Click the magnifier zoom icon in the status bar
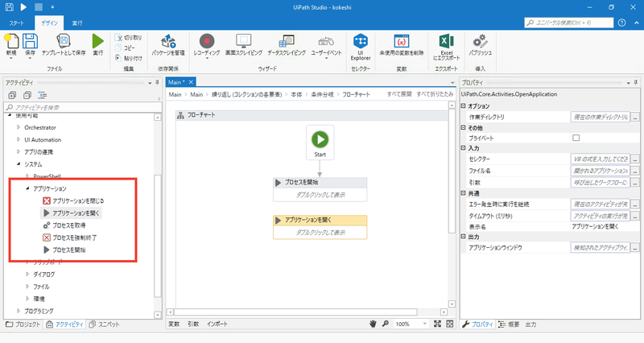Screen dimensions: 644x343 point(386,324)
